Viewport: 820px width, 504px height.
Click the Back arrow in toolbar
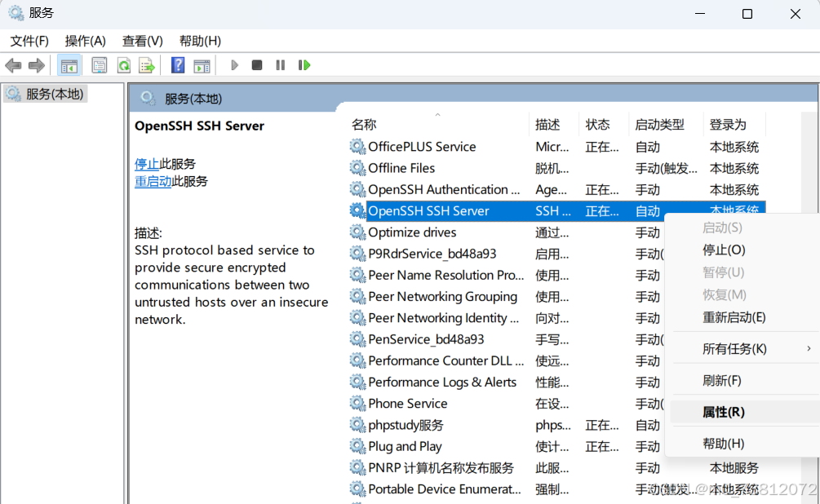pyautogui.click(x=13, y=65)
